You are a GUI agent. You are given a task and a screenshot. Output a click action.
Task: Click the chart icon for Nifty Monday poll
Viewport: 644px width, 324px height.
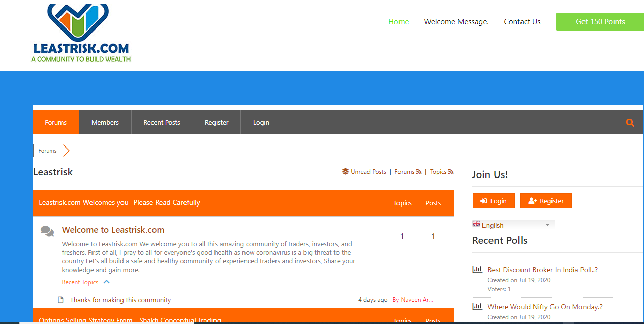click(477, 307)
